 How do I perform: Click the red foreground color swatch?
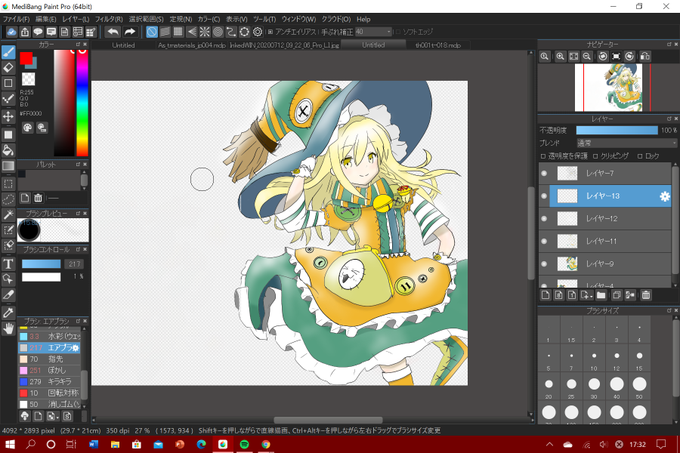[26, 58]
